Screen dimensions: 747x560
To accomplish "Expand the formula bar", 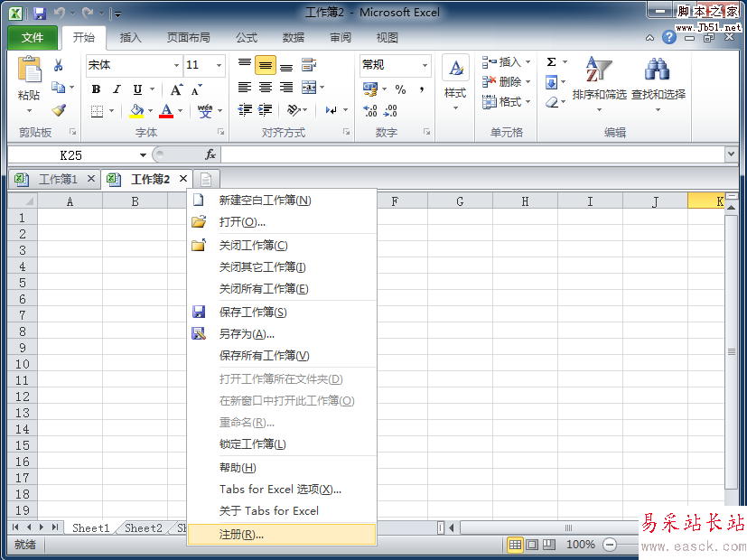I will point(731,154).
